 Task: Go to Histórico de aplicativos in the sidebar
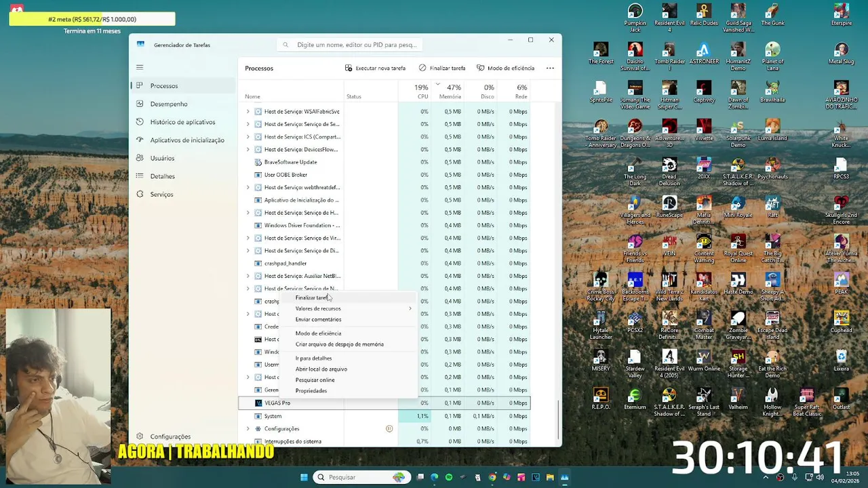pos(183,122)
